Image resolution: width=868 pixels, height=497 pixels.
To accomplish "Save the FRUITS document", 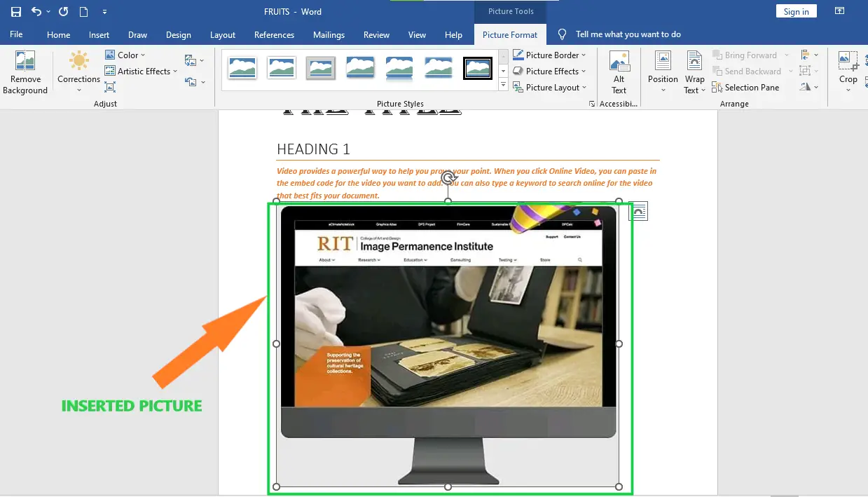I will (x=15, y=11).
